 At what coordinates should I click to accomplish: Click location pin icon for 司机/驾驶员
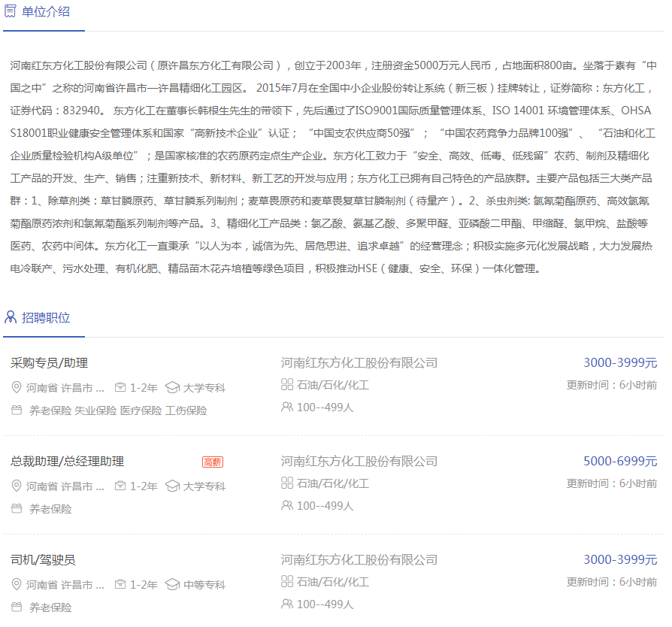pyautogui.click(x=17, y=584)
